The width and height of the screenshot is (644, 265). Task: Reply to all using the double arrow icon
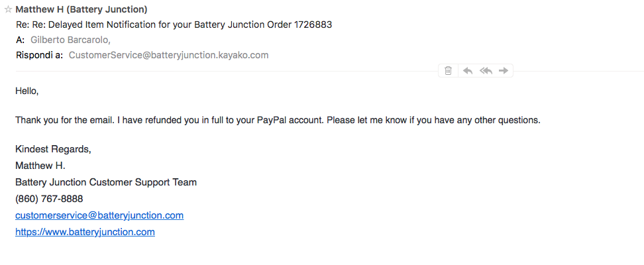pyautogui.click(x=486, y=70)
